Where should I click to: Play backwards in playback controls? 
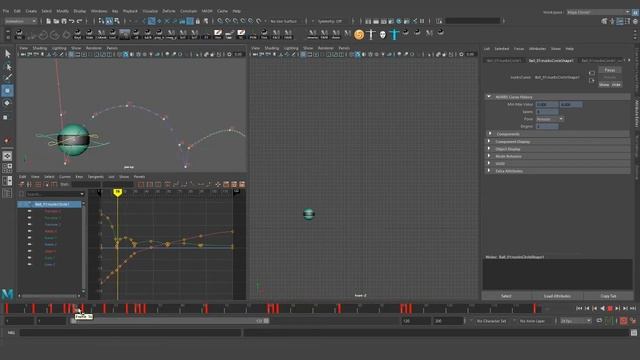coord(602,309)
